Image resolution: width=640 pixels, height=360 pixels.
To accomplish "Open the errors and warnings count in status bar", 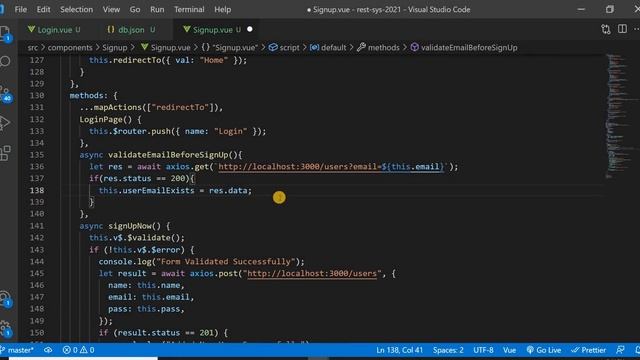I will 78,350.
